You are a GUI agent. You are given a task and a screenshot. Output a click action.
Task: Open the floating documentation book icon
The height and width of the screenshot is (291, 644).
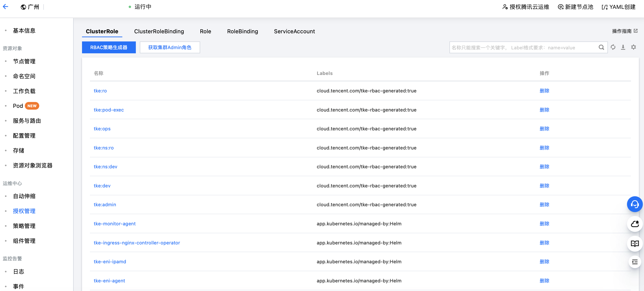click(x=634, y=243)
